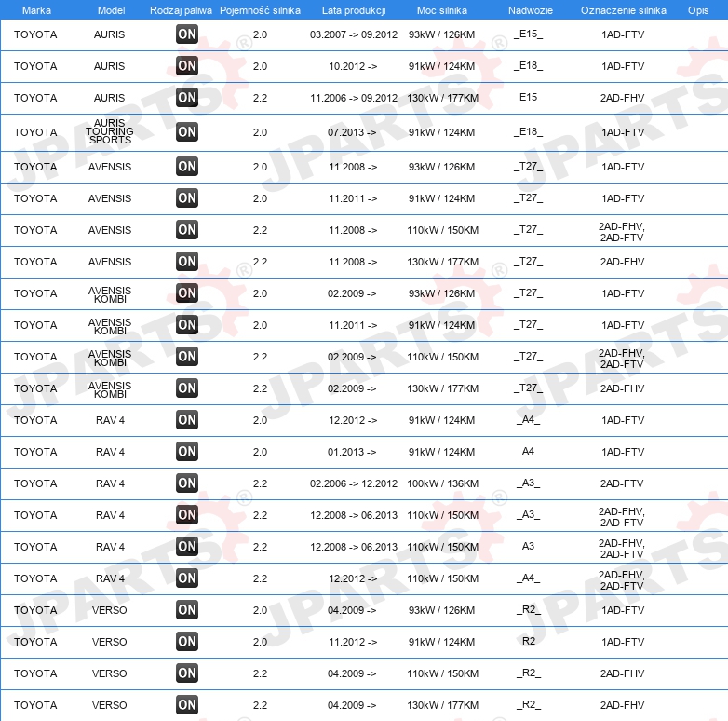This screenshot has width=728, height=721.
Task: Click ON badge in RAV 4 2.0 01.2013 row
Action: tap(187, 451)
